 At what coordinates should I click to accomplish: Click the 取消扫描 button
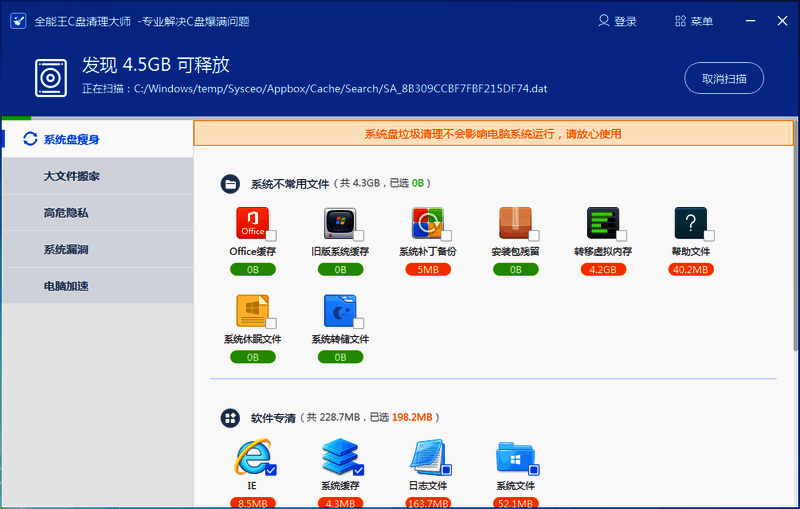pos(724,79)
